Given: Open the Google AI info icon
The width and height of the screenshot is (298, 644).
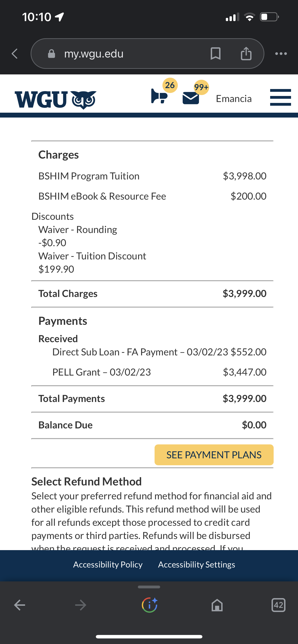Looking at the screenshot, I should point(150,605).
